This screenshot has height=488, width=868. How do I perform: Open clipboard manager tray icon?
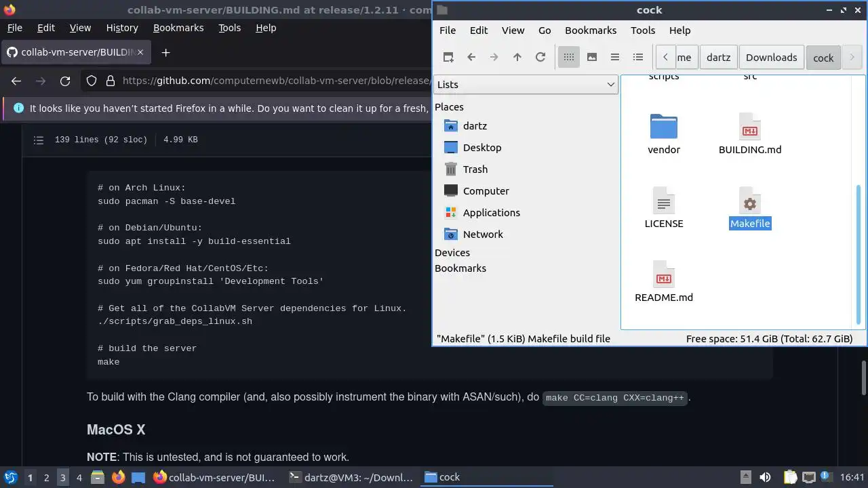(790, 477)
